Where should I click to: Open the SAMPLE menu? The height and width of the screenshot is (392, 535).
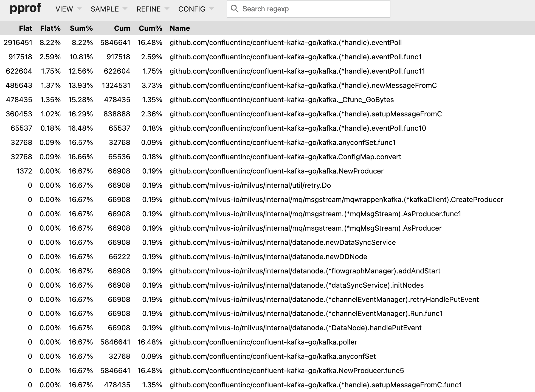[x=105, y=9]
